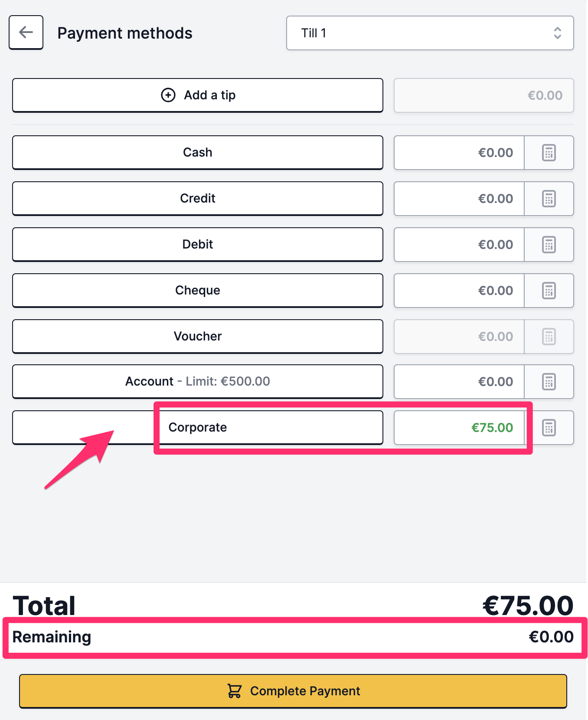The image size is (588, 720).
Task: Select Voucher payment method
Action: point(198,337)
